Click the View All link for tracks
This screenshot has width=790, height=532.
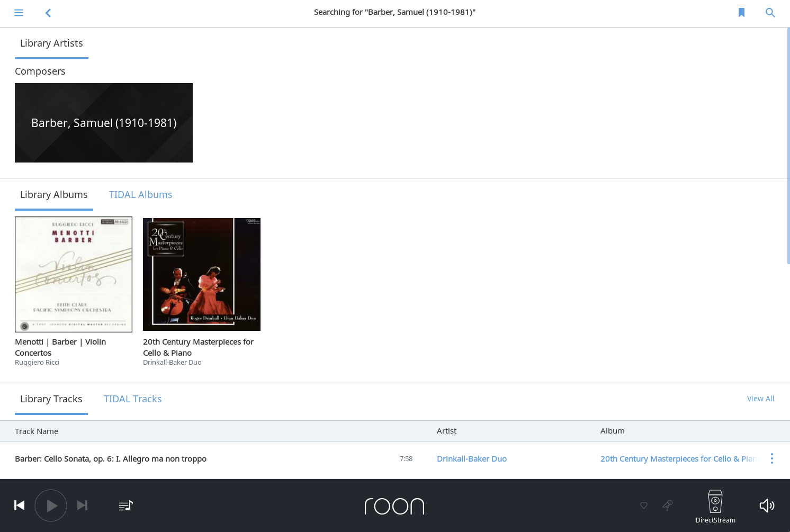point(760,399)
